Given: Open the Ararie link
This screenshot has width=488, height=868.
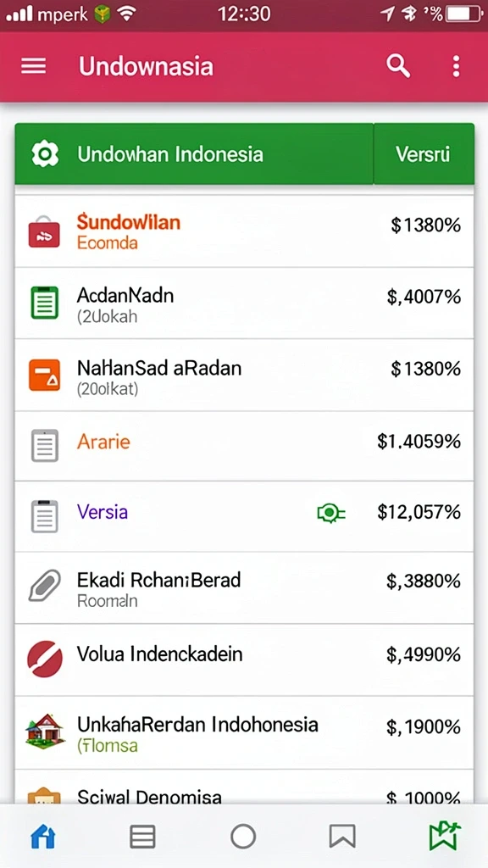Looking at the screenshot, I should pyautogui.click(x=103, y=442).
